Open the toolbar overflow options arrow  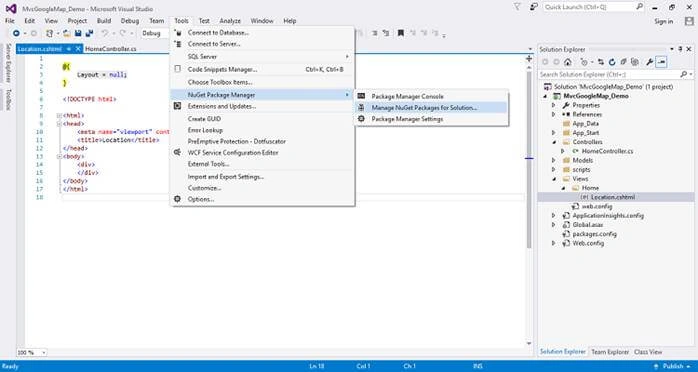click(x=444, y=35)
